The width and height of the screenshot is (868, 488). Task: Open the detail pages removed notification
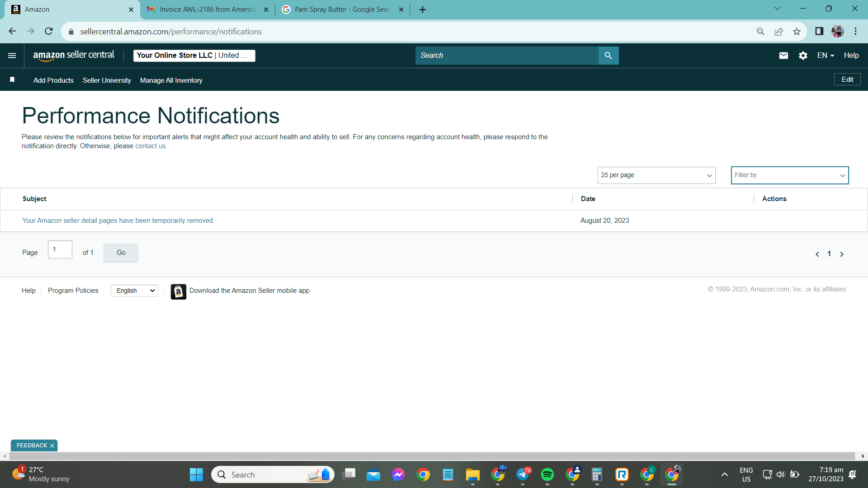click(118, 221)
